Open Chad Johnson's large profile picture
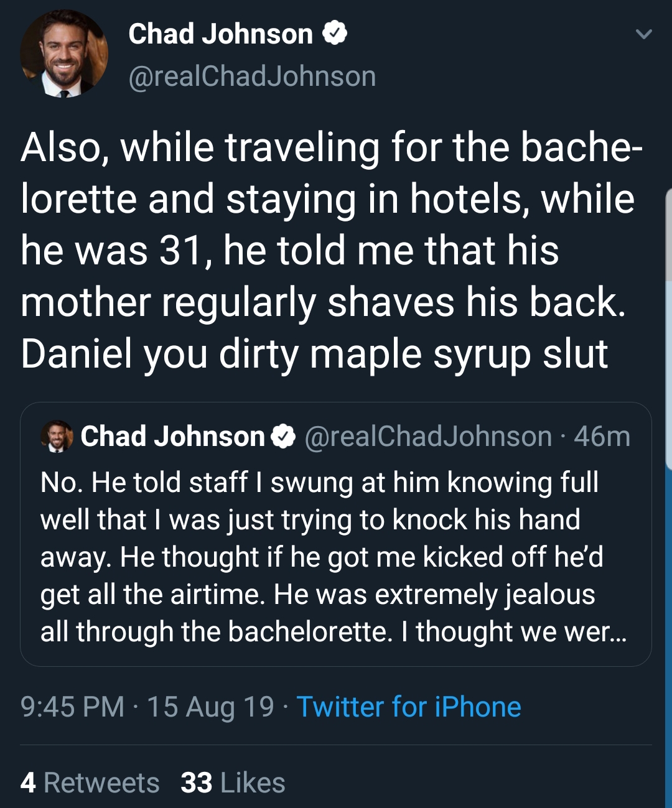Viewport: 672px width, 808px height. point(64,54)
